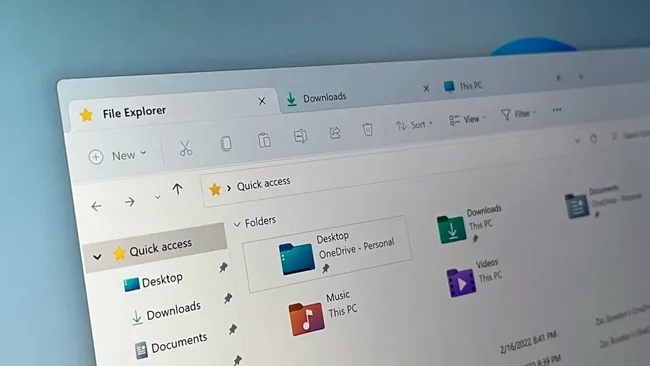Add a new tab with plus

pyautogui.click(x=581, y=76)
